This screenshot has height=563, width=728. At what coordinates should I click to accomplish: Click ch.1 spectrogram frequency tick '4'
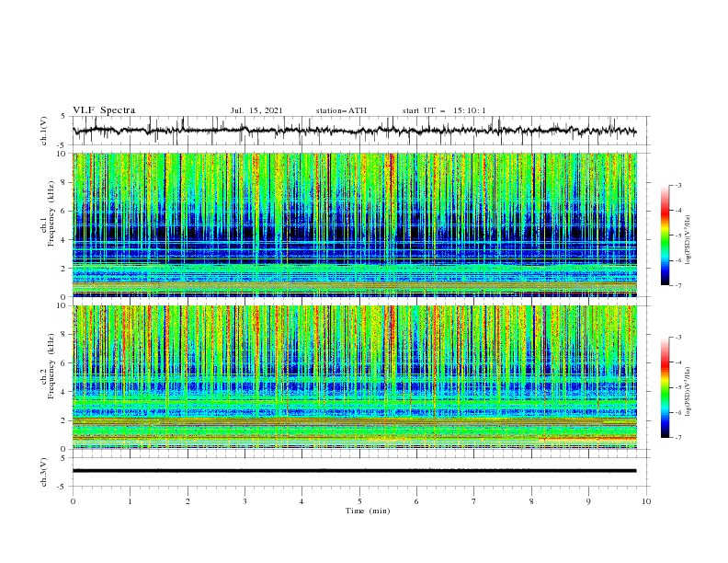click(x=65, y=240)
